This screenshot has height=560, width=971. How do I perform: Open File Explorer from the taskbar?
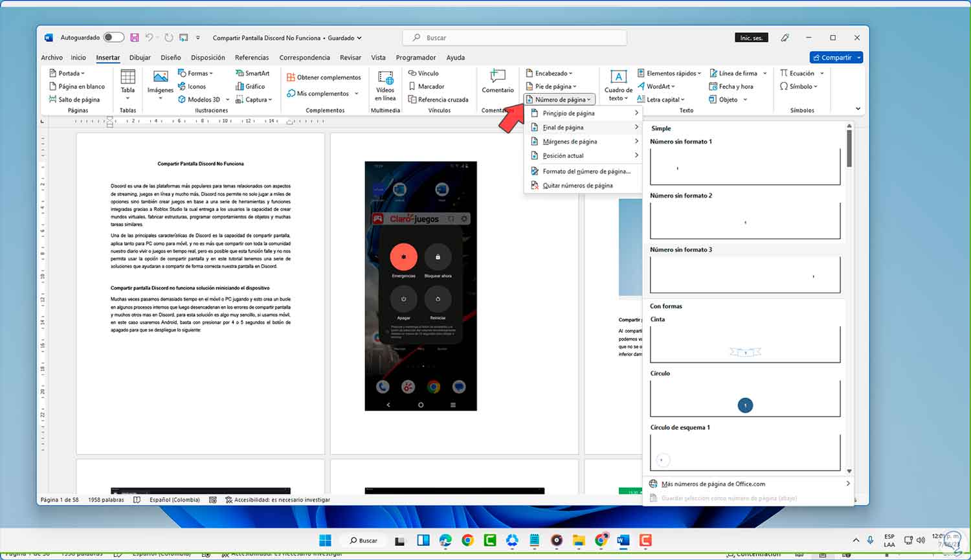579,541
